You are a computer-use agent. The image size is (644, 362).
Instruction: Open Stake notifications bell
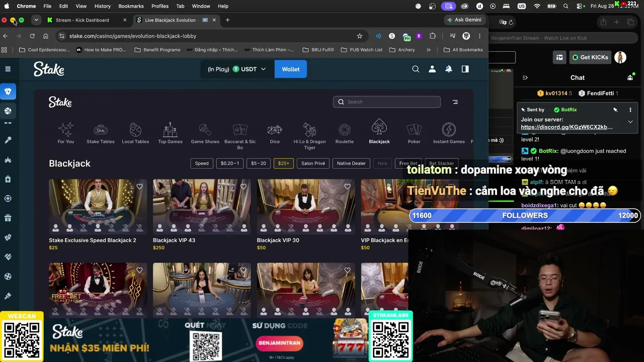[x=449, y=69]
